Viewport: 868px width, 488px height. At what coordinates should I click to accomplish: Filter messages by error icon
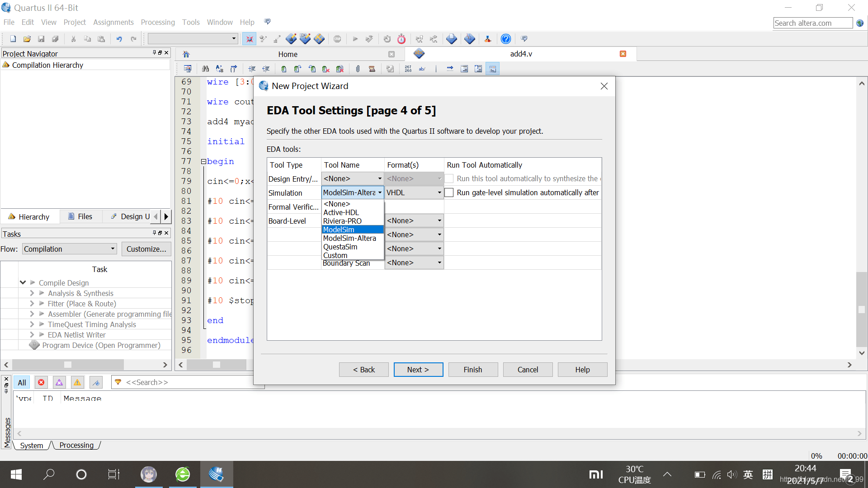coord(41,382)
